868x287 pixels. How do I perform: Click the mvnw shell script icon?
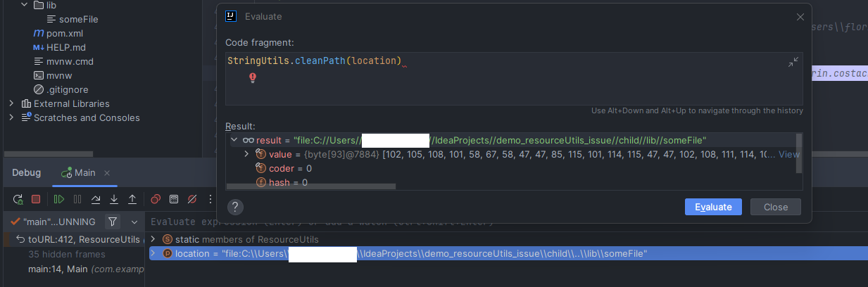39,75
